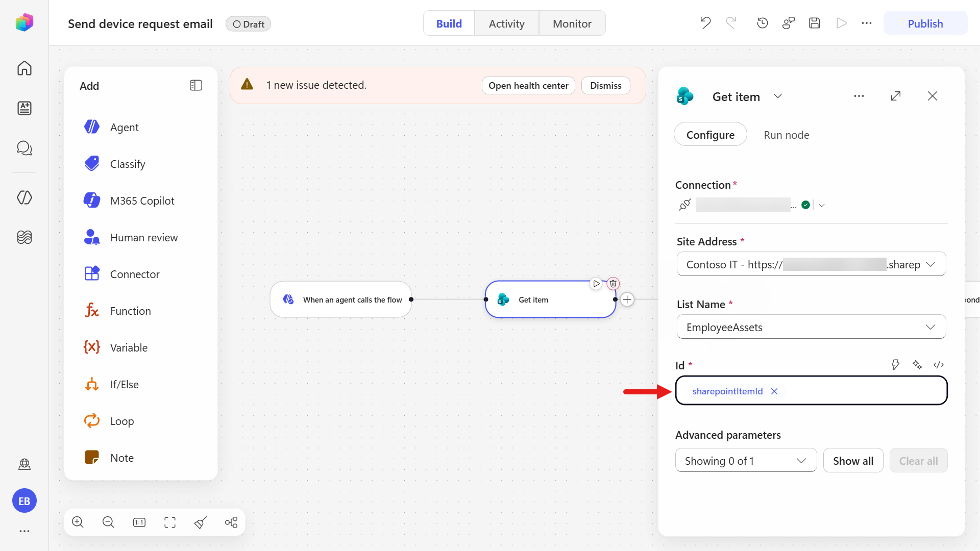The width and height of the screenshot is (980, 551).
Task: Remove the sharepointItemId token
Action: click(x=774, y=391)
